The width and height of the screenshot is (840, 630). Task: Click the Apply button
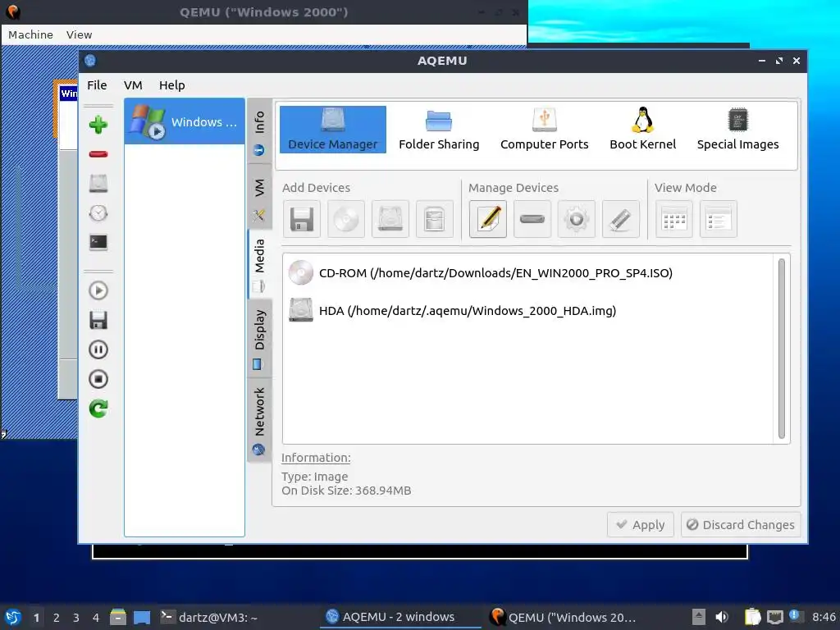640,524
